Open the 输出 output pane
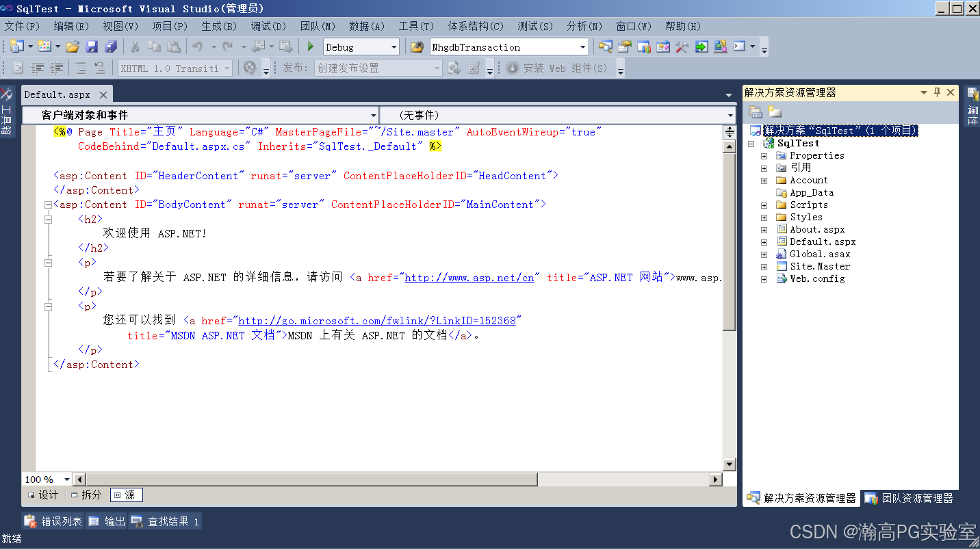Image resolution: width=980 pixels, height=550 pixels. 107,521
